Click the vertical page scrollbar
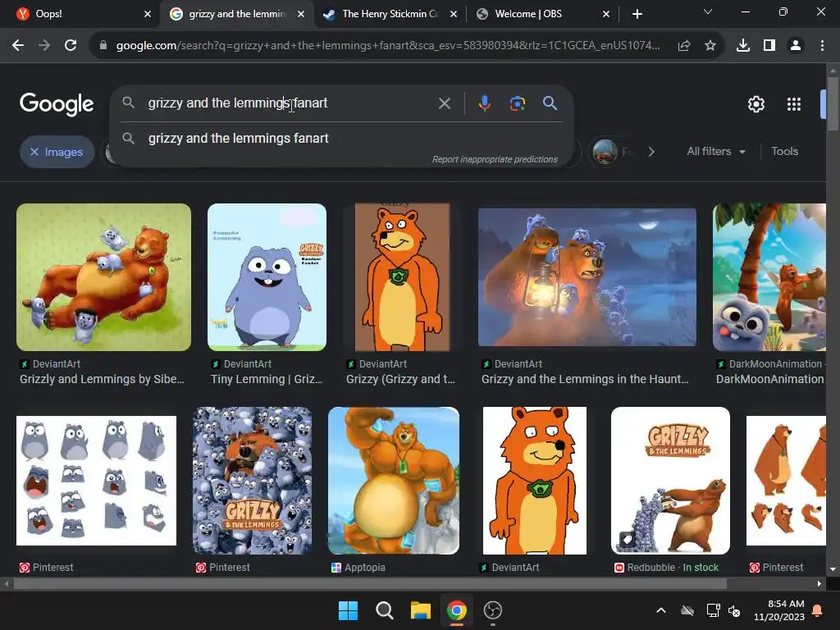Viewport: 840px width, 630px height. [x=833, y=103]
